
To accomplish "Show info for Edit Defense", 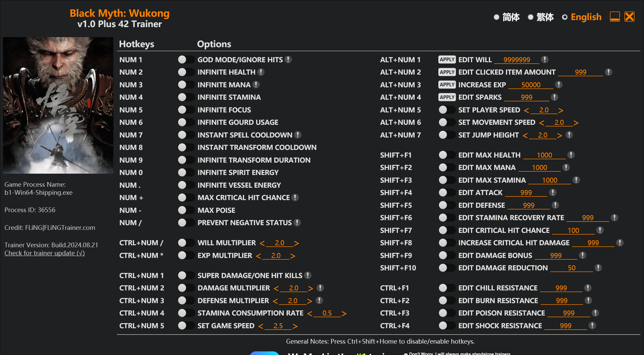I will (555, 205).
